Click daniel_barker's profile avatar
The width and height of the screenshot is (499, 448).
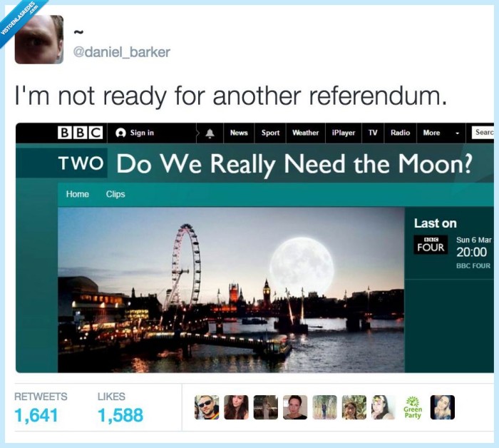click(39, 39)
